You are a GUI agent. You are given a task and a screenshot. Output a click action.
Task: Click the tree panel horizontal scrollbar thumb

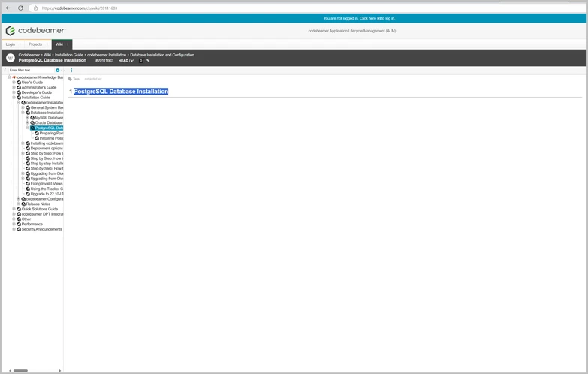click(x=20, y=371)
